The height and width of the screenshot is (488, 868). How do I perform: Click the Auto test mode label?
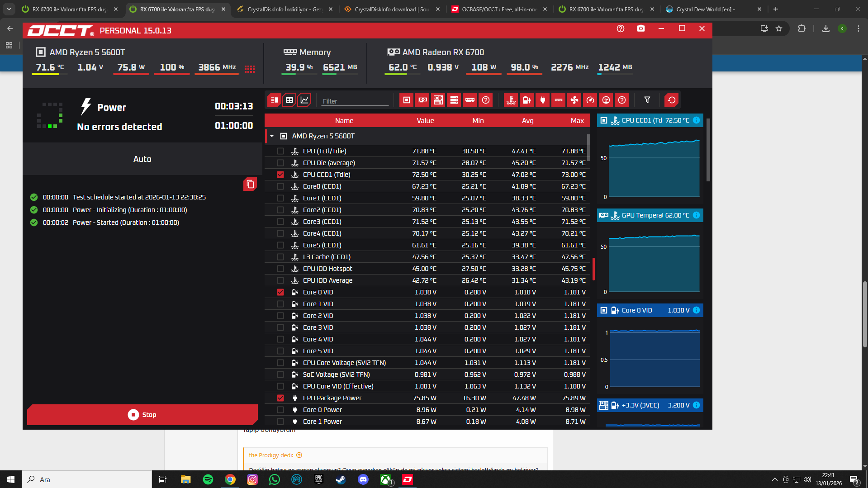tap(142, 159)
